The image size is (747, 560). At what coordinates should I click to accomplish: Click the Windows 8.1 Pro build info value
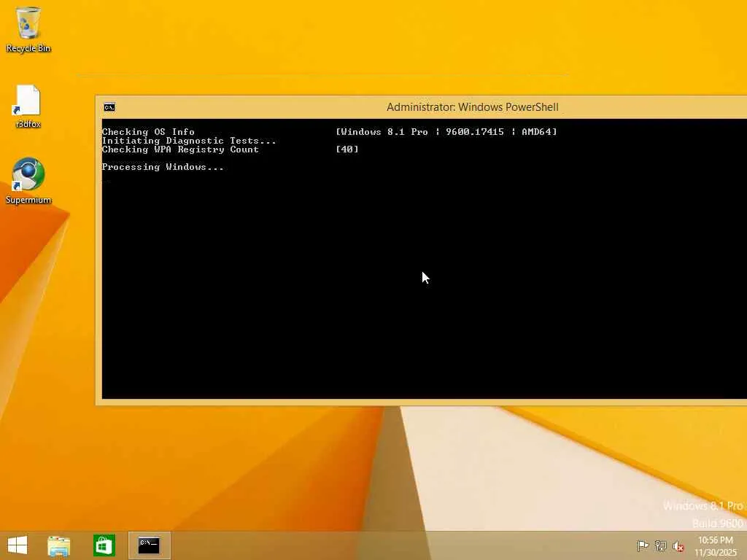[x=446, y=132]
